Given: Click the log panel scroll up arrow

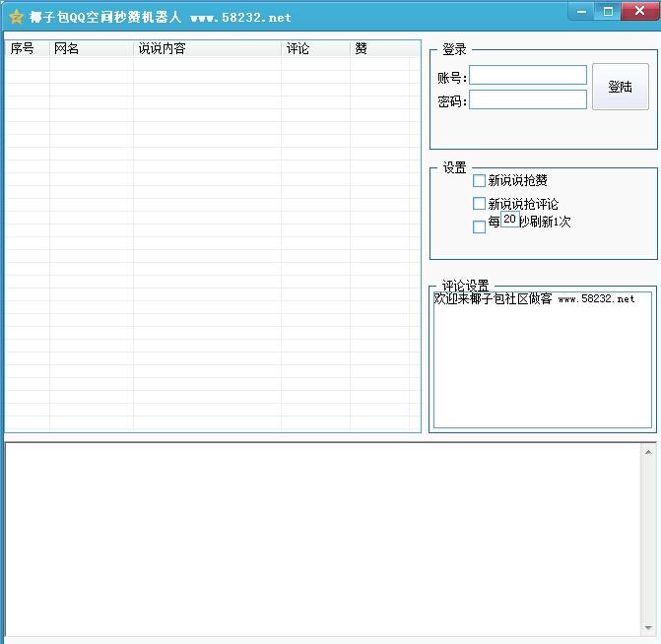Looking at the screenshot, I should click(648, 452).
